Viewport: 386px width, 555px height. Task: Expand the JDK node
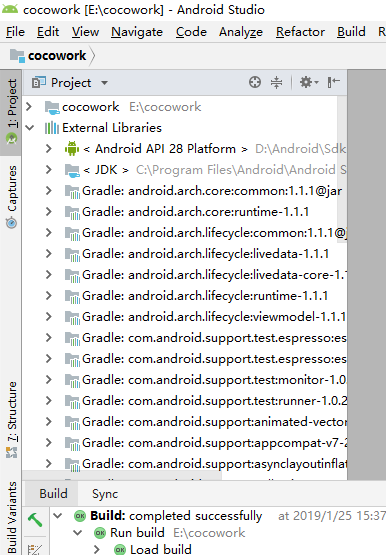(x=49, y=170)
